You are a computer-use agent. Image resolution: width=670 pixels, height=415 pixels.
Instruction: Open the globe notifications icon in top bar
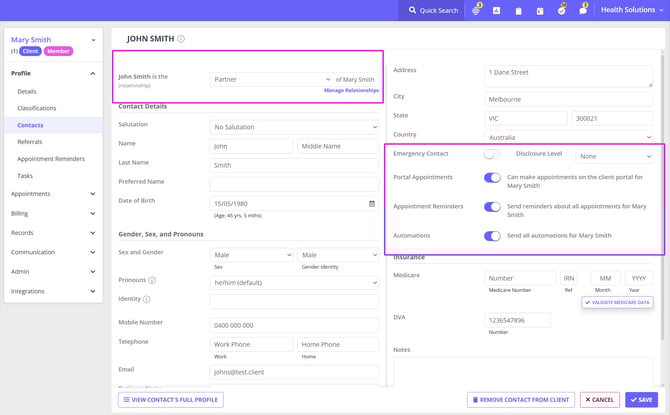pyautogui.click(x=476, y=10)
